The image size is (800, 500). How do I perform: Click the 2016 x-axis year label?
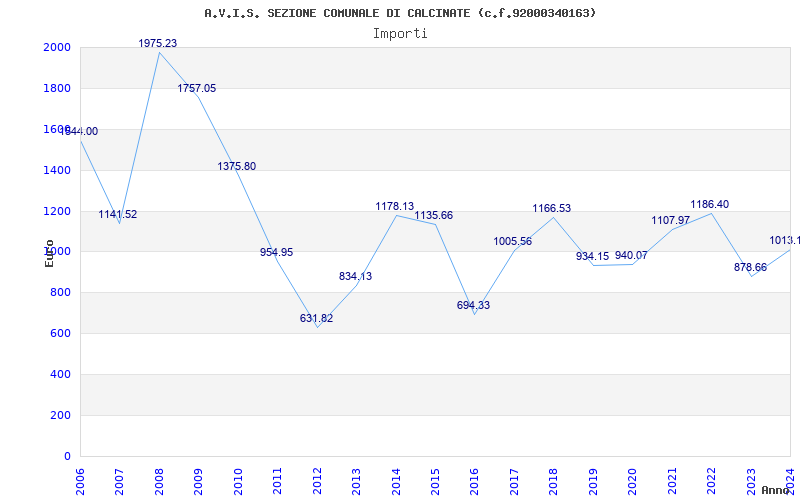[x=474, y=482]
